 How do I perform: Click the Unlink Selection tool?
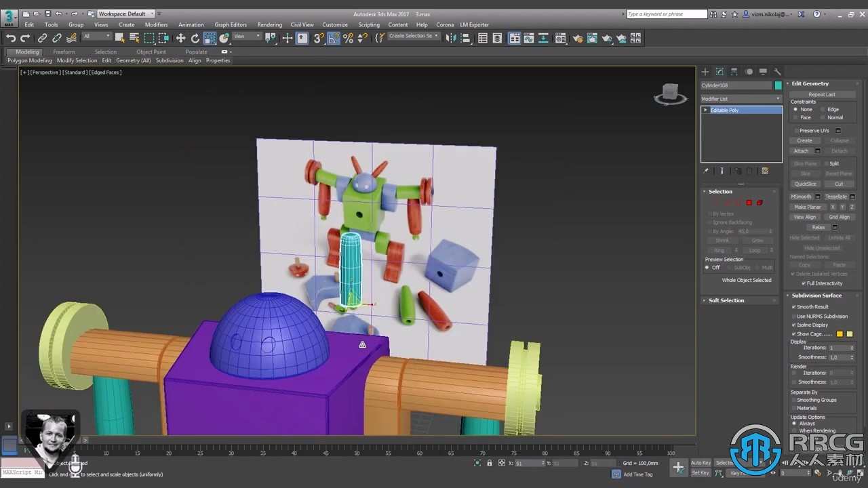click(x=57, y=39)
